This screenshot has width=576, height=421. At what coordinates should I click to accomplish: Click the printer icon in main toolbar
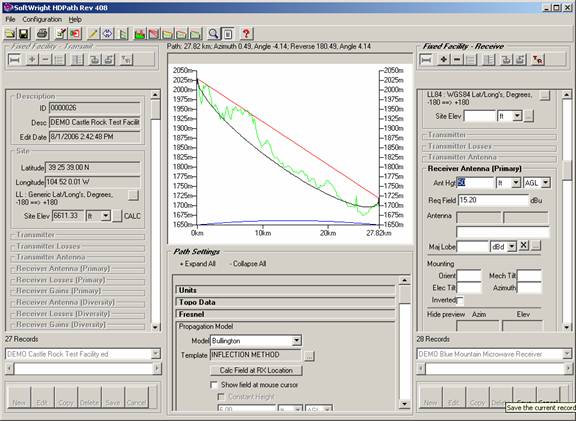click(42, 34)
